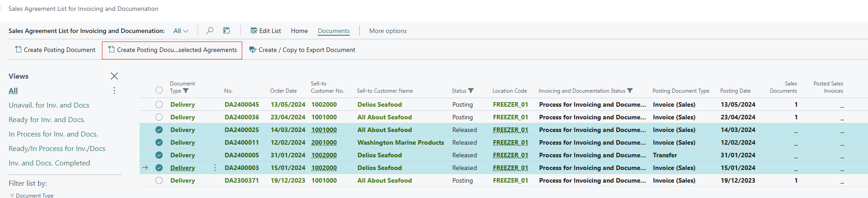
Task: Toggle the select all rows circle
Action: click(x=159, y=90)
